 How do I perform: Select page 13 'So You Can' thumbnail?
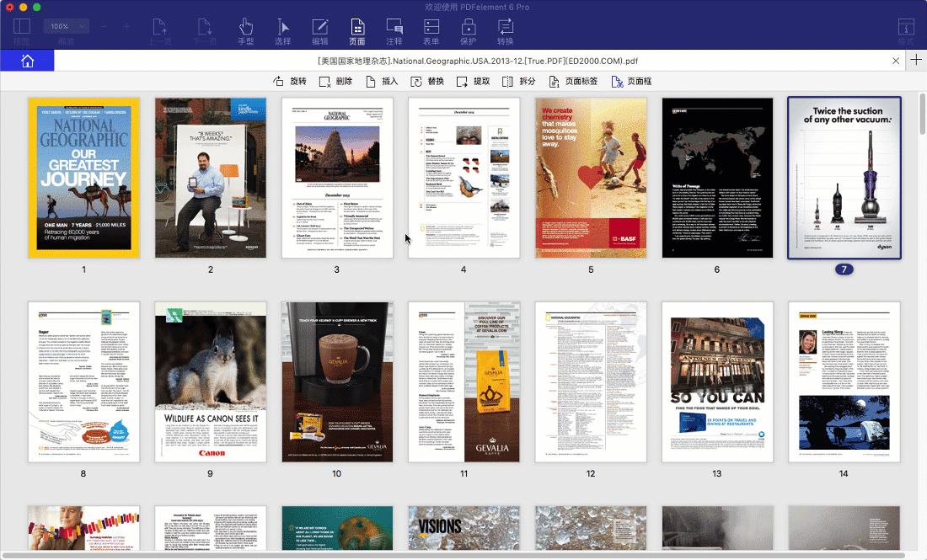tap(717, 382)
